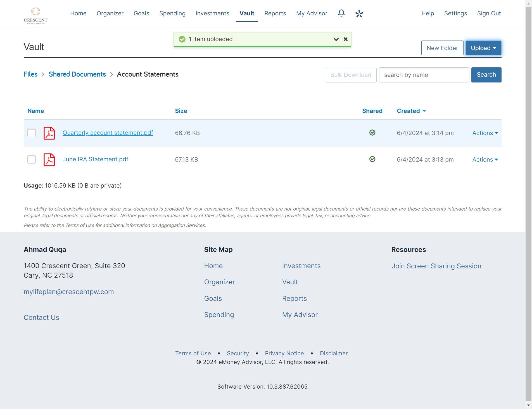
Task: Sort by Name column header
Action: coord(35,111)
